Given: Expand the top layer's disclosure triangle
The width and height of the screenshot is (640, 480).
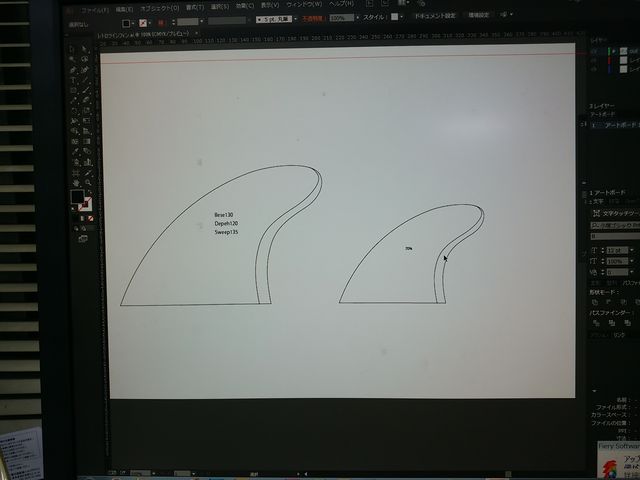Looking at the screenshot, I should pos(615,51).
